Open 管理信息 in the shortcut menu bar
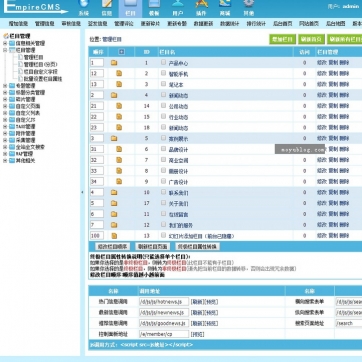 (x=45, y=24)
